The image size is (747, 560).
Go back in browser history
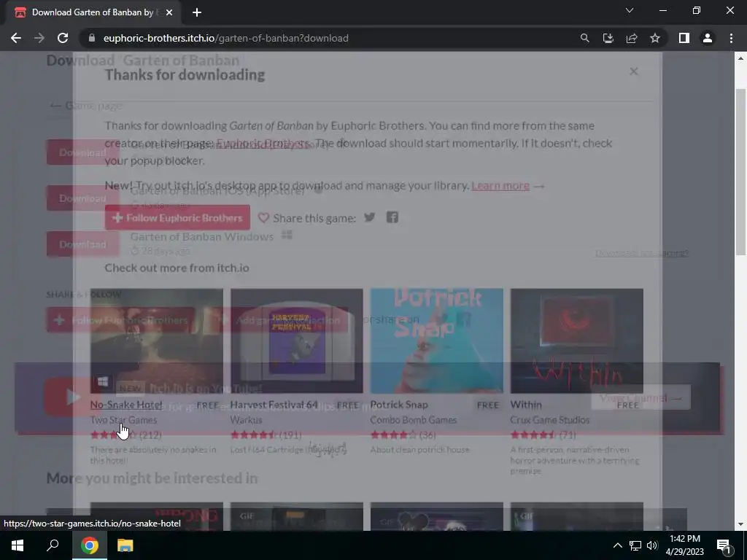[16, 38]
